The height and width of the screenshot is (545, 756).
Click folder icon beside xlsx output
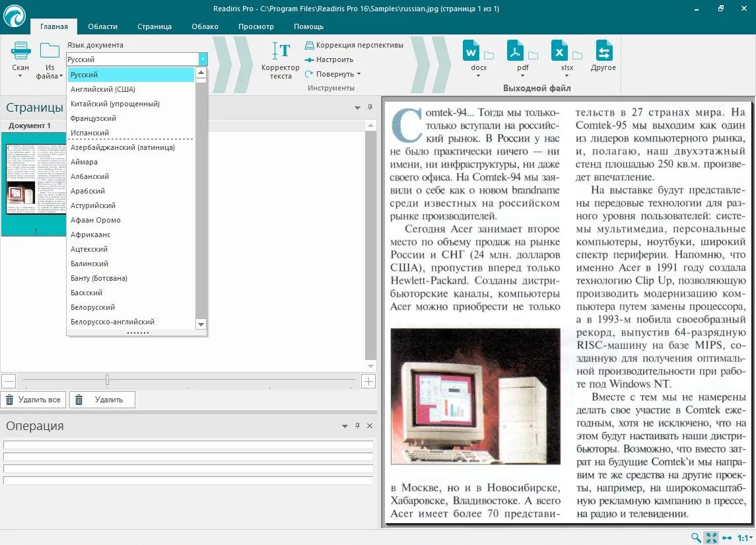tap(578, 55)
